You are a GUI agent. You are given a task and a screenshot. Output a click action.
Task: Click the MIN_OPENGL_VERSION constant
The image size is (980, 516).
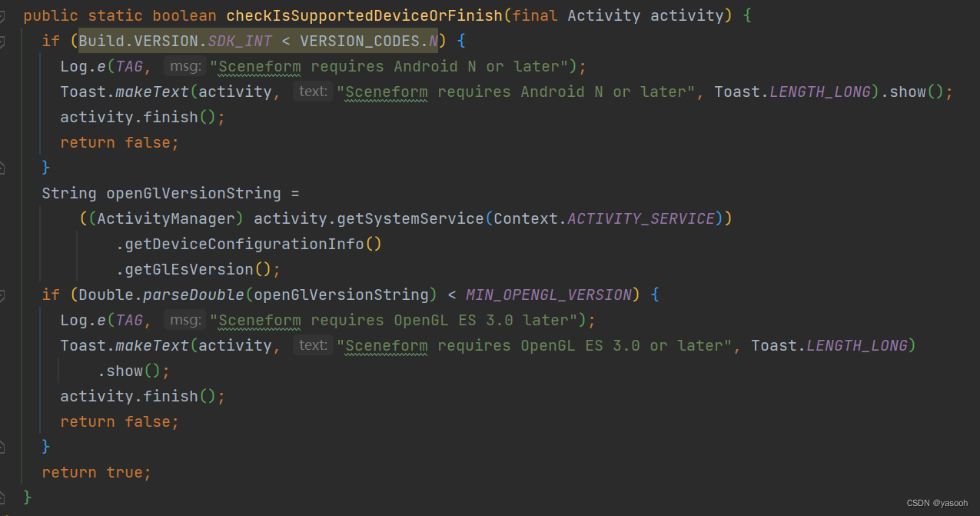(x=548, y=294)
